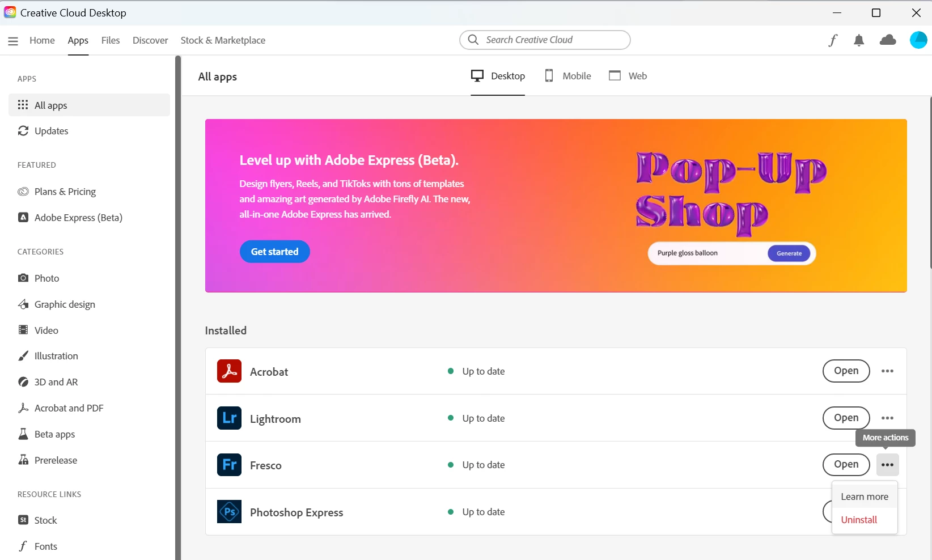Click Fresco's Up to date status
Screen dimensions: 932x560
coord(476,465)
